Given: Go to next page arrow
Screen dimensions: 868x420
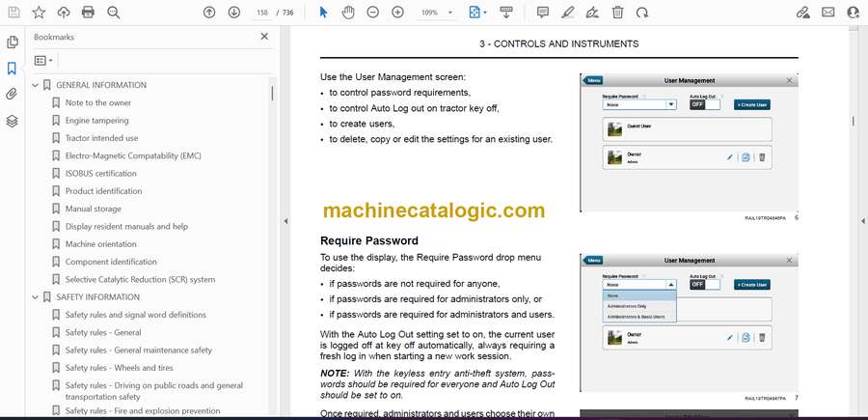Looking at the screenshot, I should [234, 13].
